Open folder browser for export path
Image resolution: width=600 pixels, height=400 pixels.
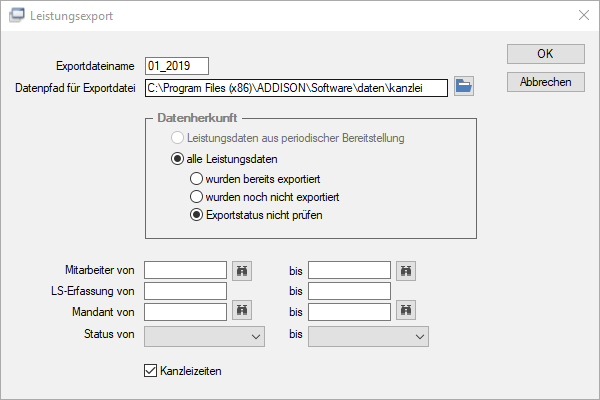click(464, 86)
